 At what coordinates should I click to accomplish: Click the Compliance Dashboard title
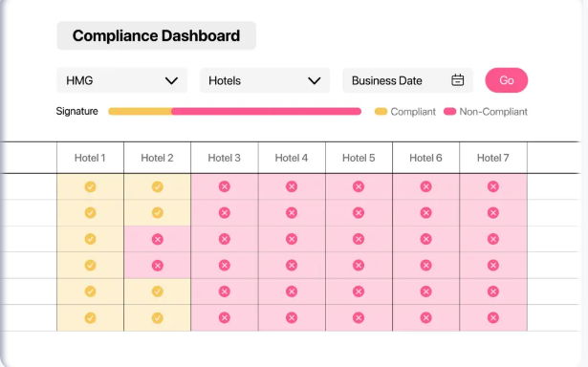(x=157, y=35)
